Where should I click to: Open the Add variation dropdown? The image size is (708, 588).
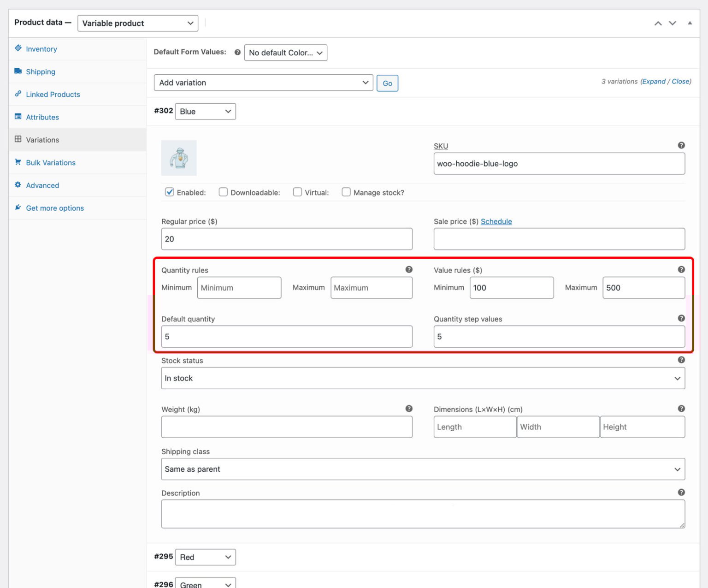coord(263,83)
